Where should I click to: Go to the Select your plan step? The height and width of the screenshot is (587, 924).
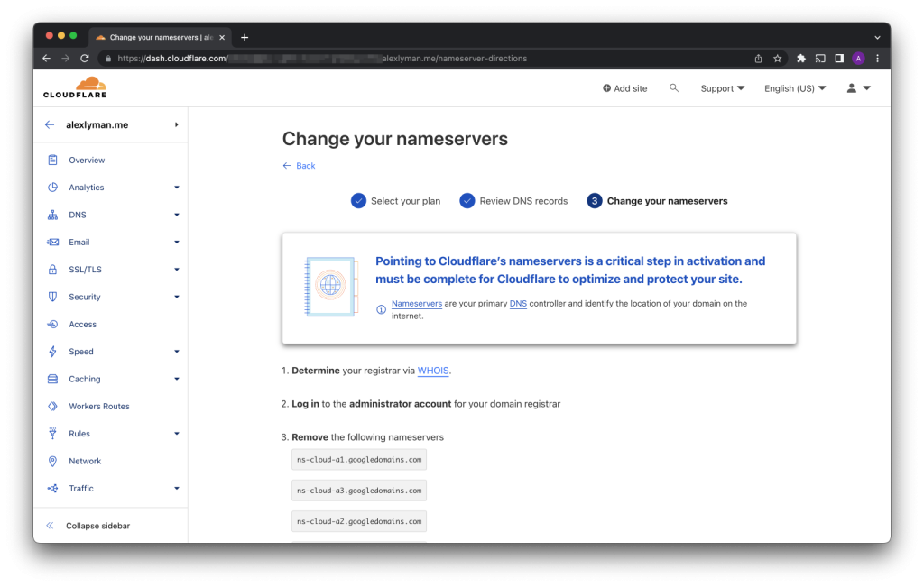pos(395,201)
